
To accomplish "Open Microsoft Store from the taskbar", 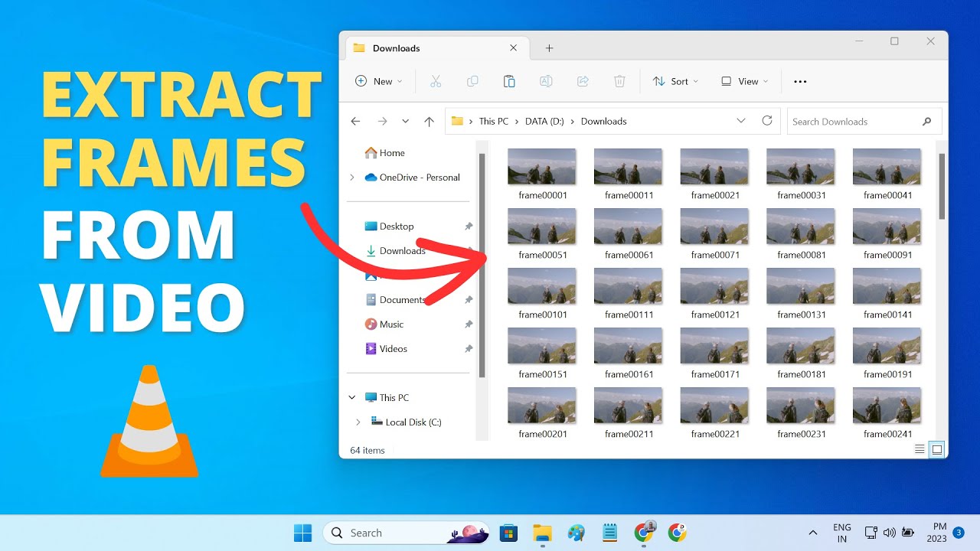I will [507, 533].
